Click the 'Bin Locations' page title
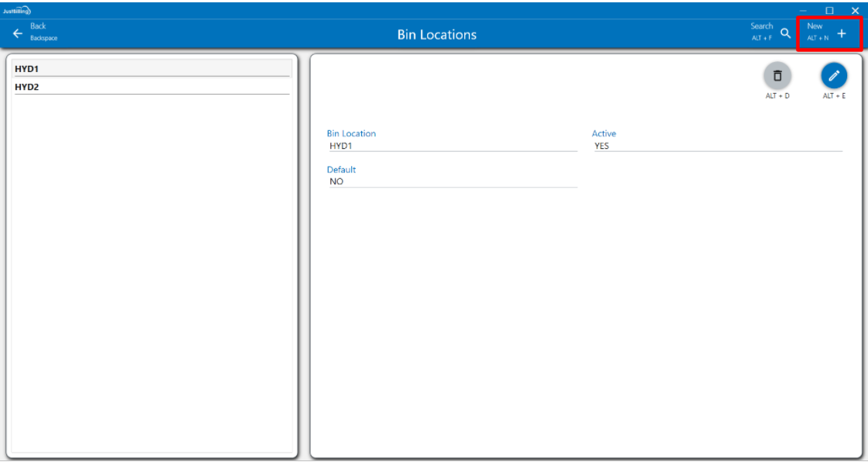The image size is (868, 462). coord(437,35)
